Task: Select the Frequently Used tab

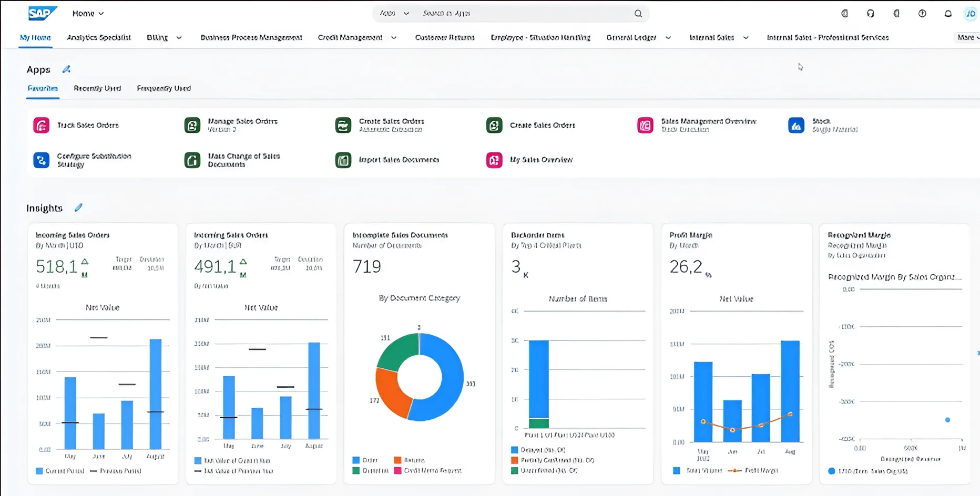Action: tap(164, 88)
